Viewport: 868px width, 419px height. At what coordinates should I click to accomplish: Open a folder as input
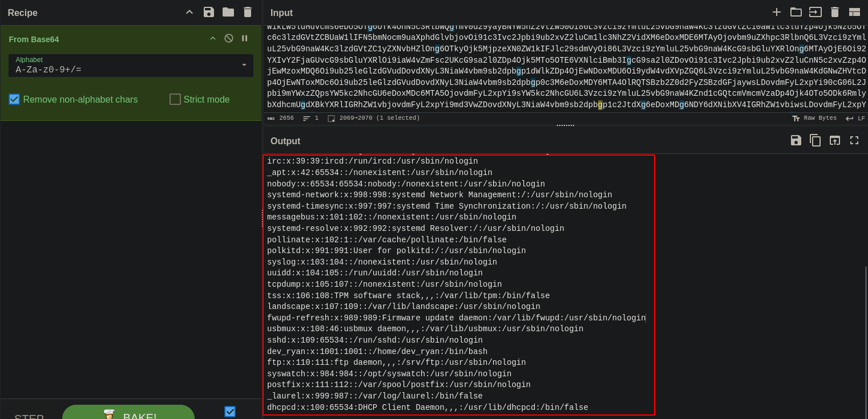coord(796,12)
